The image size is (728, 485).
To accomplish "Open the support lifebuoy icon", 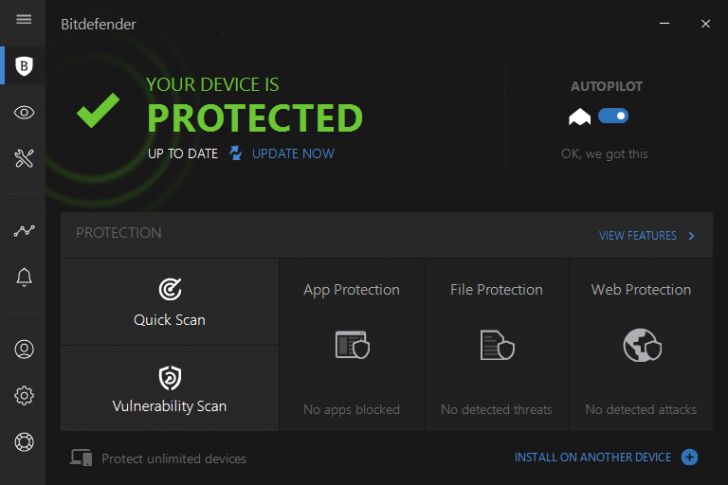I will pos(24,442).
